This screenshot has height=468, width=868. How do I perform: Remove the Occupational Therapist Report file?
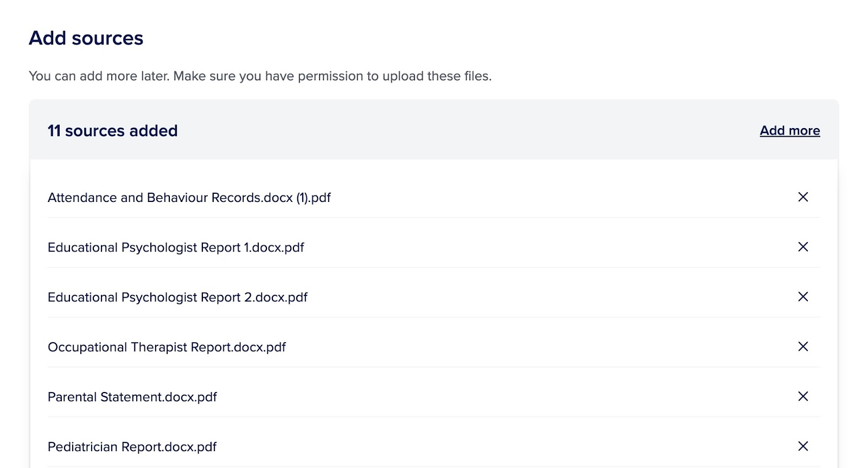coord(803,347)
